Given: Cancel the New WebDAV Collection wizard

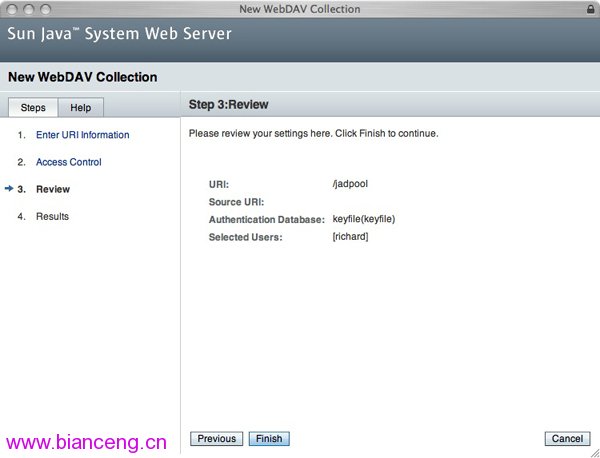Looking at the screenshot, I should click(x=567, y=438).
